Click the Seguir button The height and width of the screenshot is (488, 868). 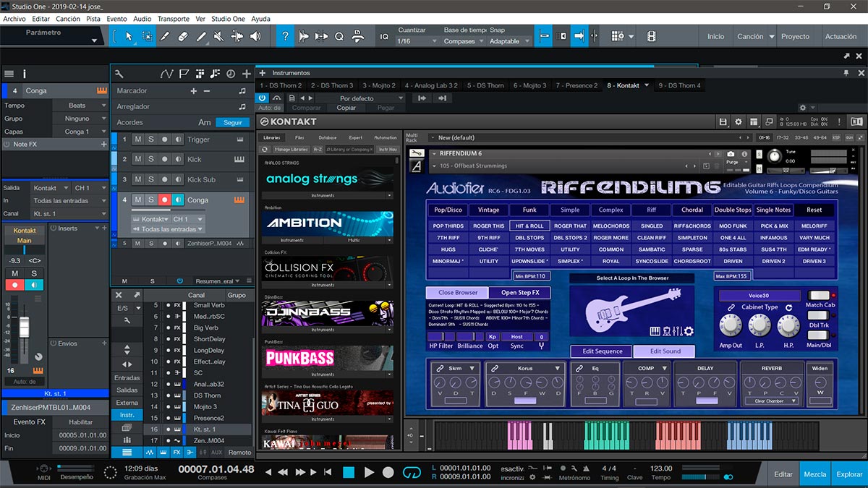coord(233,122)
